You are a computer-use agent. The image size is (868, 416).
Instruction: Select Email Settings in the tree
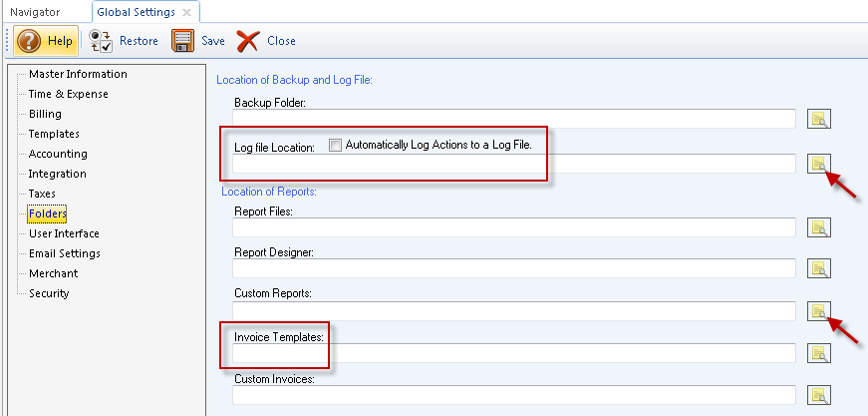64,253
